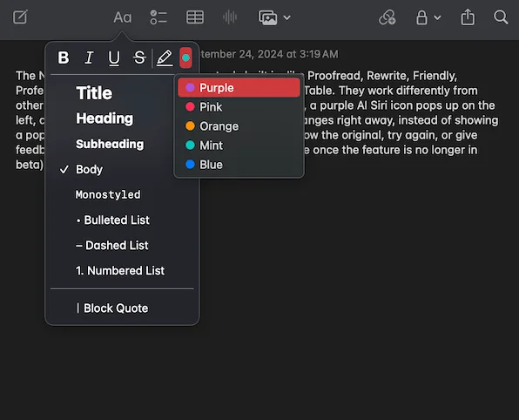Viewport: 519px width, 420px height.
Task: Toggle bold formatting
Action: tap(64, 58)
